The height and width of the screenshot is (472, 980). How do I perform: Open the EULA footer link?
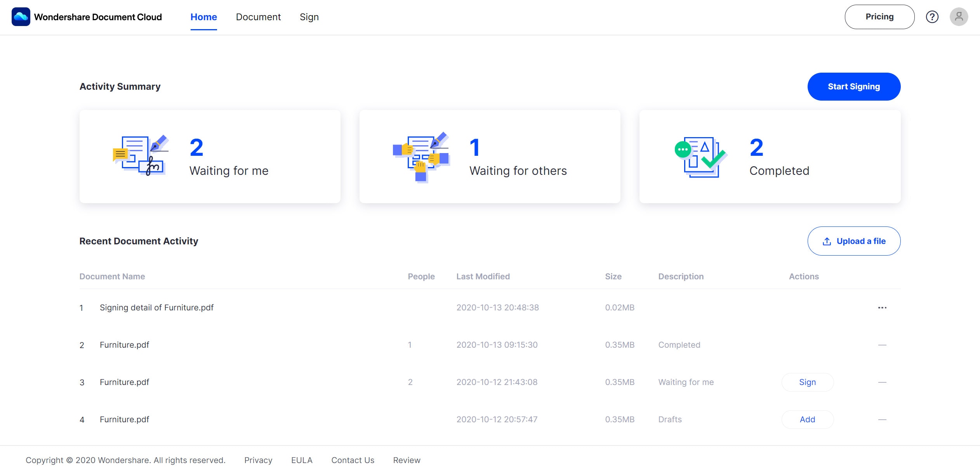(x=302, y=460)
